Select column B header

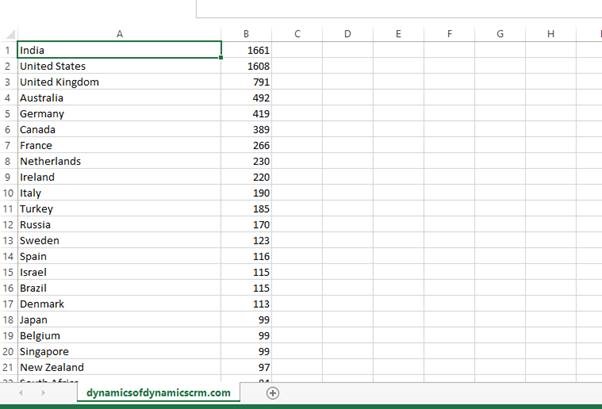click(x=246, y=33)
